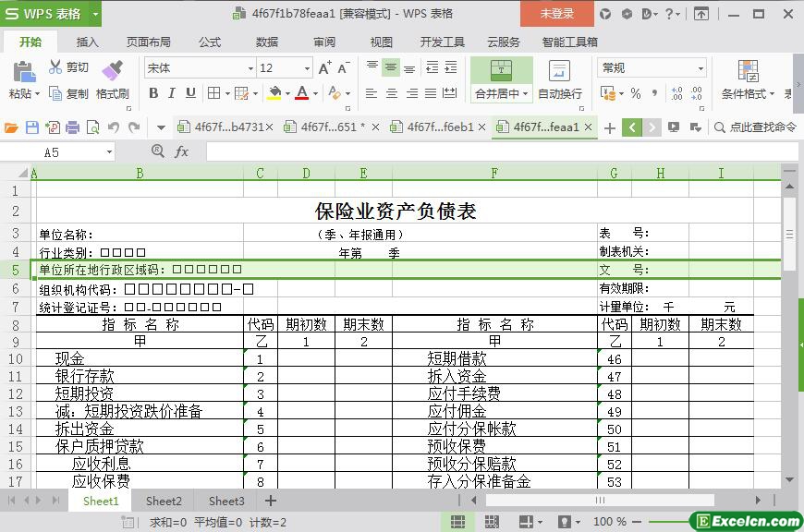Screen dimensions: 804x532
Task: Click the Undo arrow icon
Action: pos(114,127)
